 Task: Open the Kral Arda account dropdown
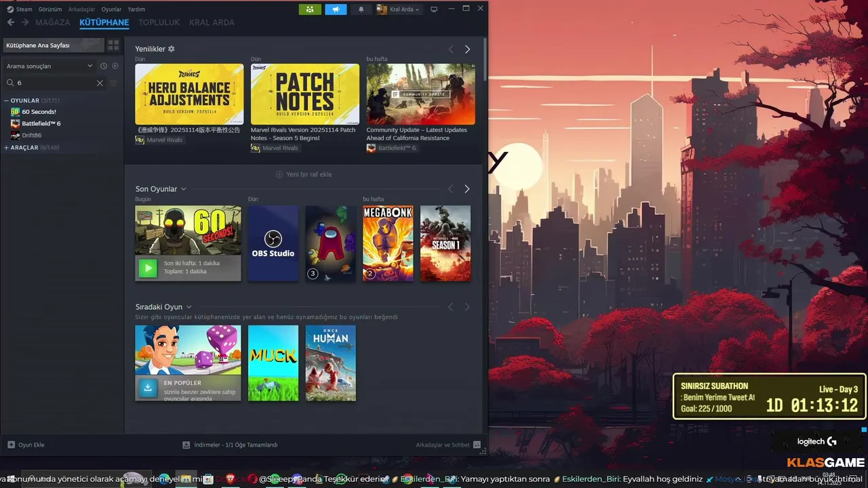(x=399, y=9)
